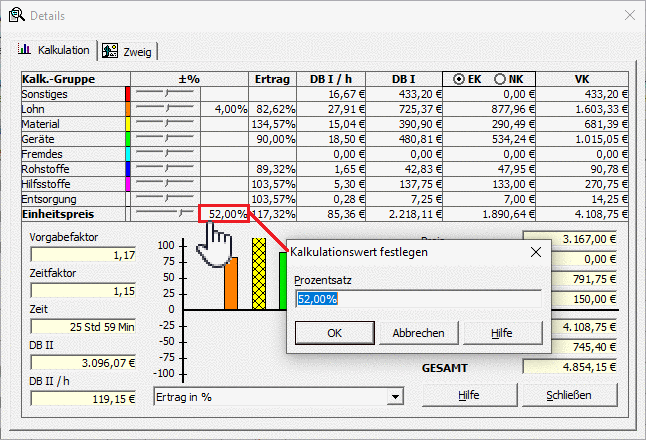Click the yellow hatched bar in chart
Image resolution: width=646 pixels, height=440 pixels.
[x=259, y=274]
